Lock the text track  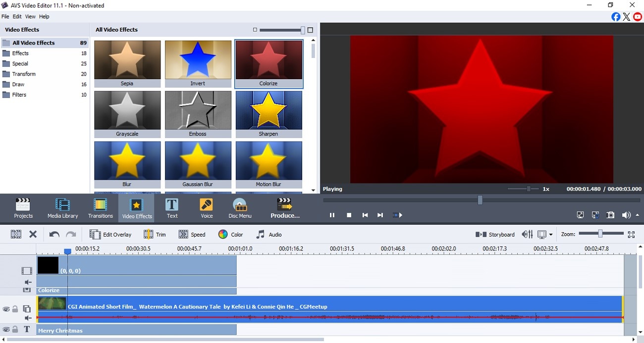point(15,330)
